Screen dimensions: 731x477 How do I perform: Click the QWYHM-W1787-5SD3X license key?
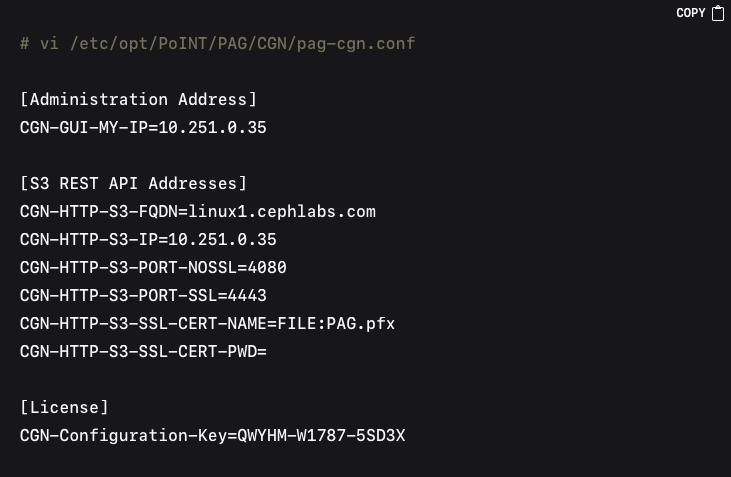click(322, 435)
